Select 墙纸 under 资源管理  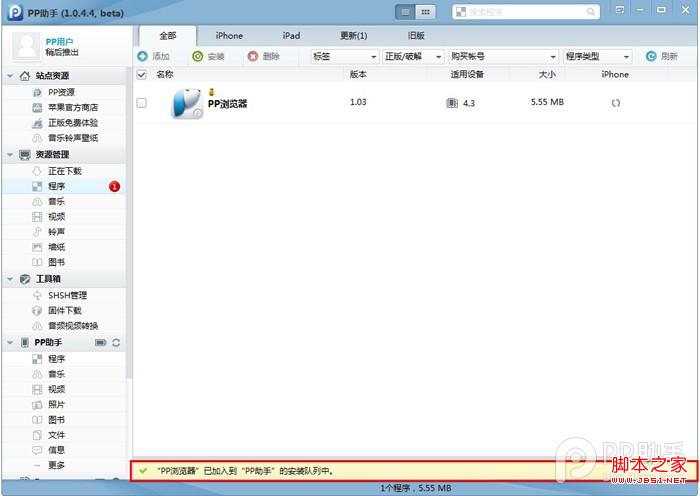pyautogui.click(x=64, y=247)
